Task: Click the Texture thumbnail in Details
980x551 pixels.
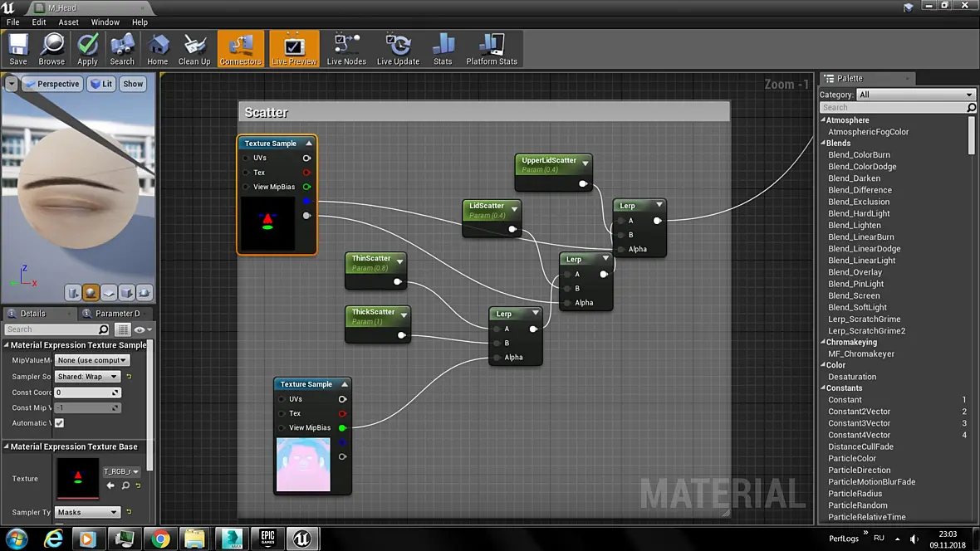Action: [77, 479]
